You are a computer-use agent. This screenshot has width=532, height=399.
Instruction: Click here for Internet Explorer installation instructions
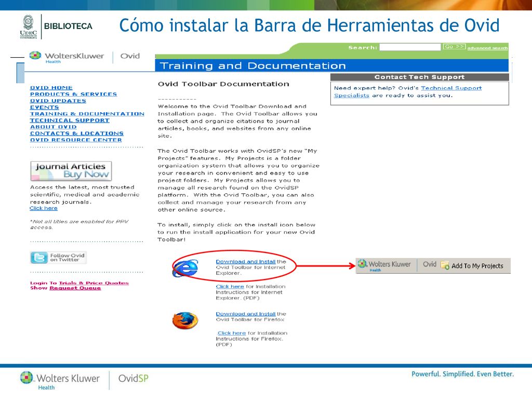(x=230, y=286)
